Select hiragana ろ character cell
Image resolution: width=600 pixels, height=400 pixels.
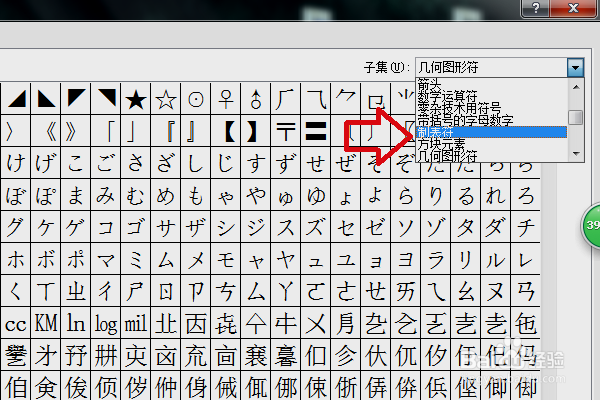coord(525,196)
